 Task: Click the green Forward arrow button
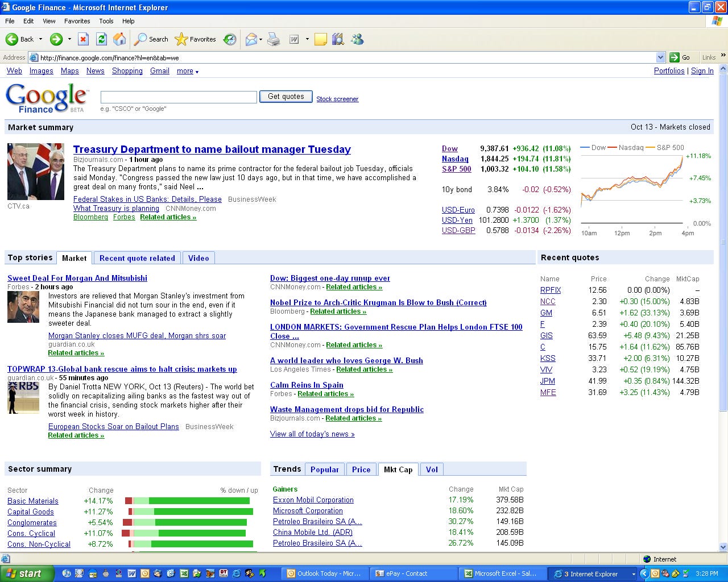[56, 39]
